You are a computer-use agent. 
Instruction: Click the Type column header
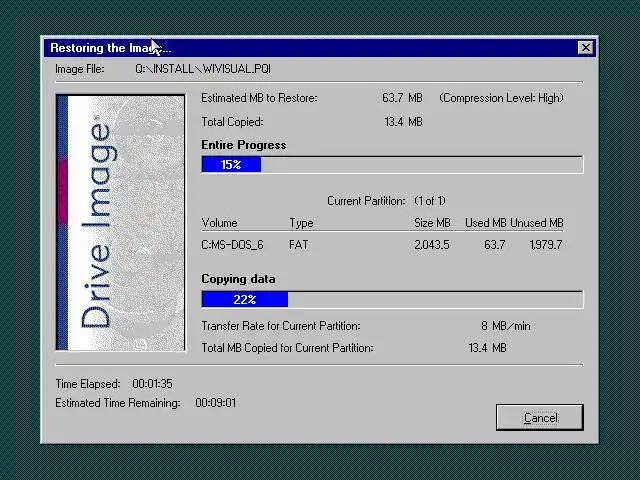pyautogui.click(x=301, y=223)
